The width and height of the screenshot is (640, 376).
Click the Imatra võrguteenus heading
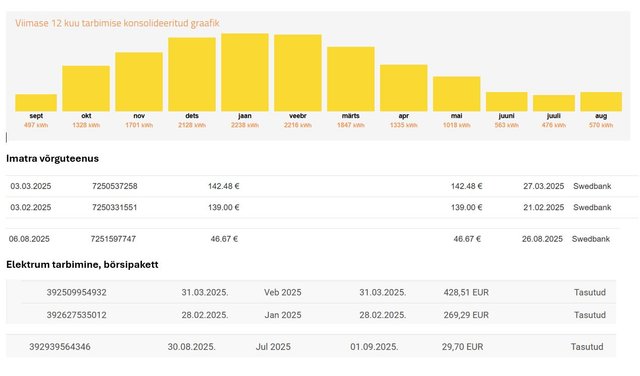pyautogui.click(x=52, y=158)
